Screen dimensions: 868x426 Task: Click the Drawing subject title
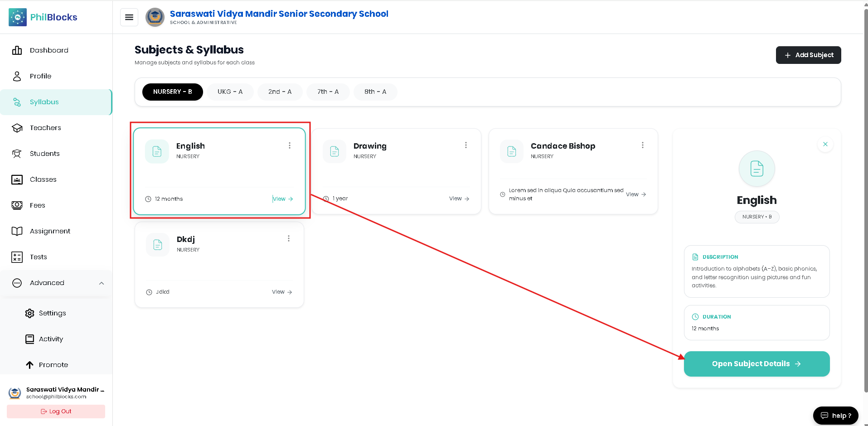[x=370, y=146]
